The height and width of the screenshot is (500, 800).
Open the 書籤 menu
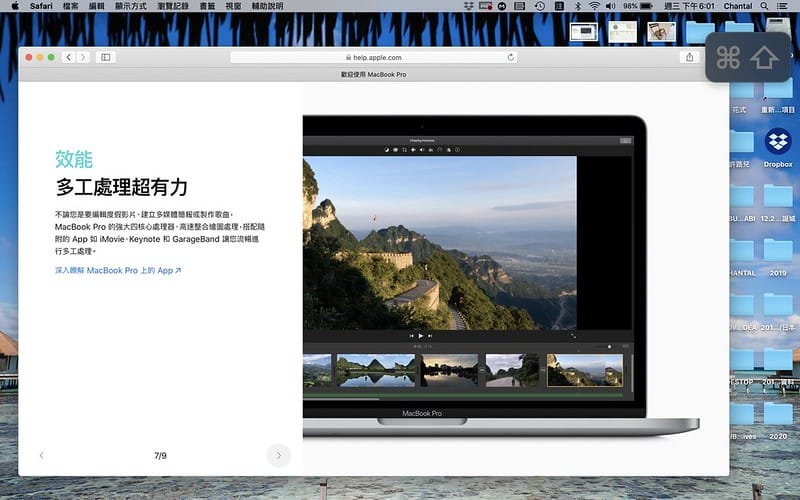(x=207, y=6)
